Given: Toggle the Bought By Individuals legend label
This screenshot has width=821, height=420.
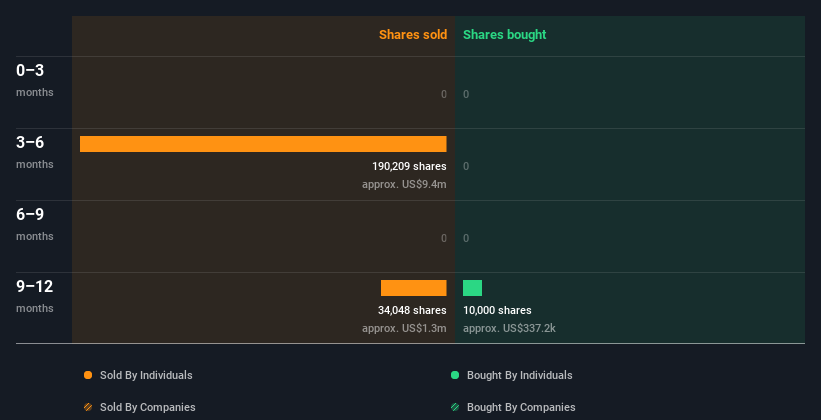Looking at the screenshot, I should pyautogui.click(x=519, y=375).
